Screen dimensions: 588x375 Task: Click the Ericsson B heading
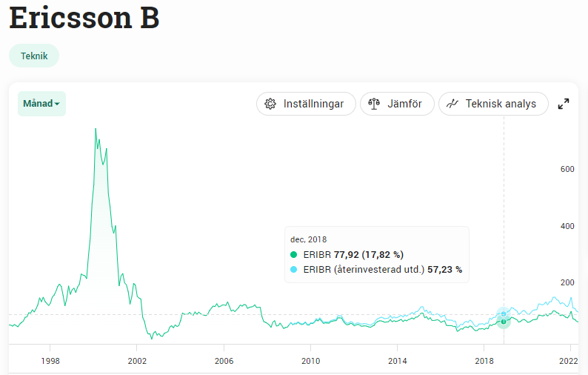tap(84, 19)
